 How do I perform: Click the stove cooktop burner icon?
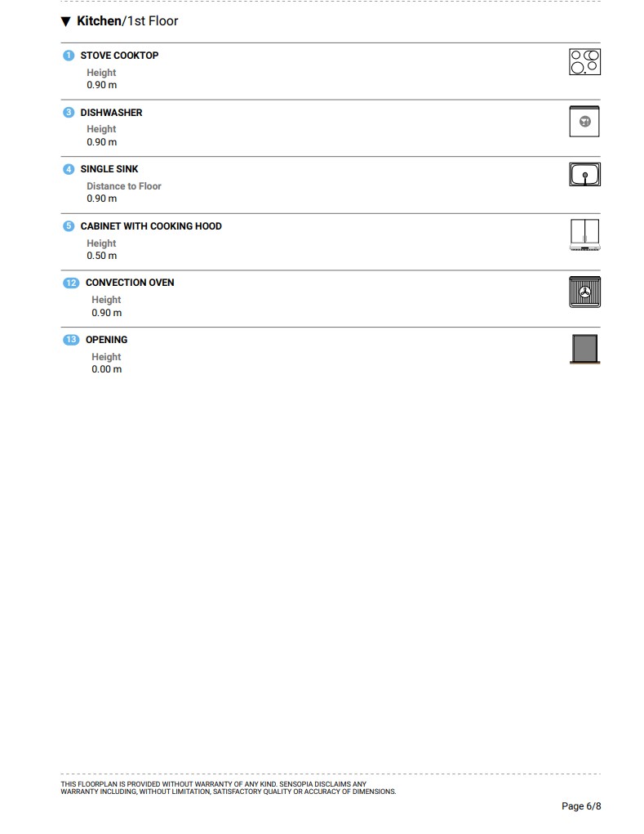pos(584,62)
